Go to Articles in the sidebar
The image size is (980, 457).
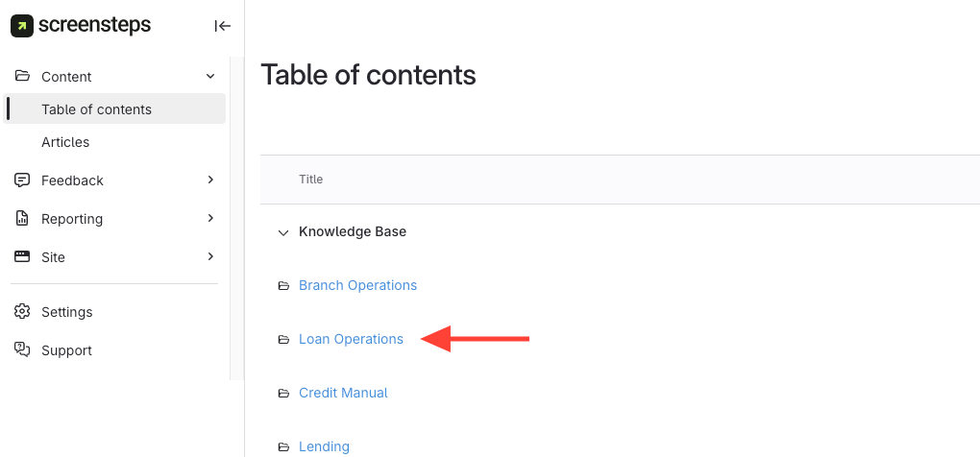coord(65,142)
